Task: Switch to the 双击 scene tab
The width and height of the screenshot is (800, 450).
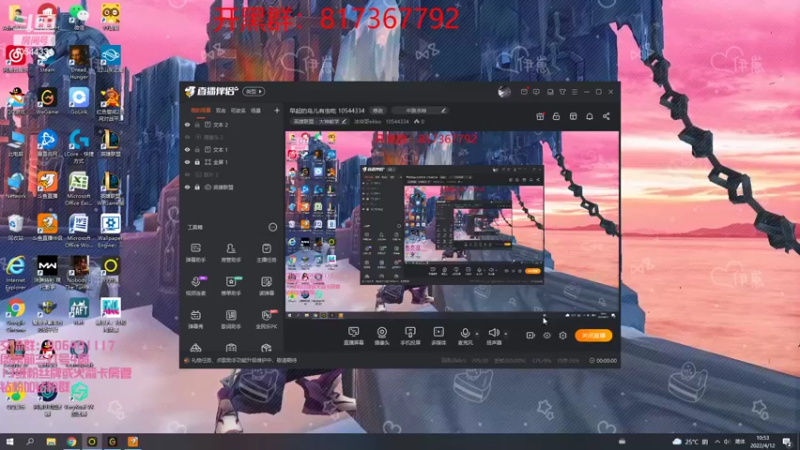Action: pyautogui.click(x=220, y=110)
